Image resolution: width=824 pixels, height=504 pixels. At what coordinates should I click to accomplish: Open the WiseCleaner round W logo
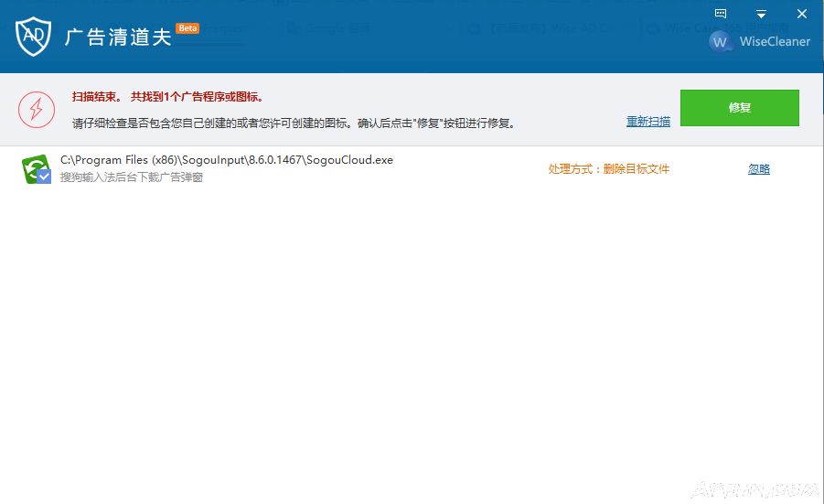click(x=721, y=42)
